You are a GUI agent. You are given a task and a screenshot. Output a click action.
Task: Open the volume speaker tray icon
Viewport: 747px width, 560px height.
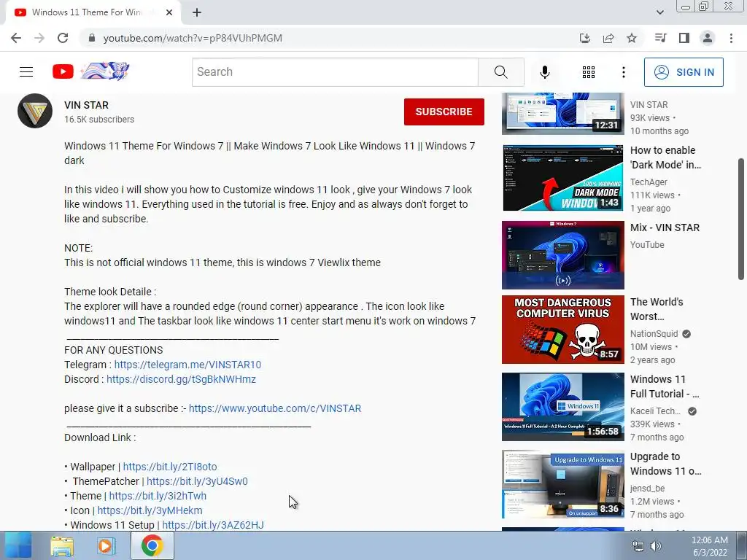(656, 546)
